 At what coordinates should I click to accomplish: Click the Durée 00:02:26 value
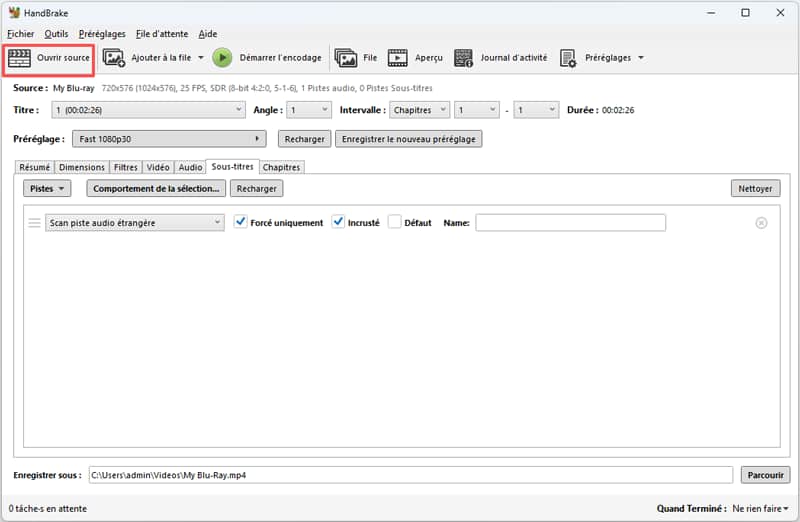point(618,110)
